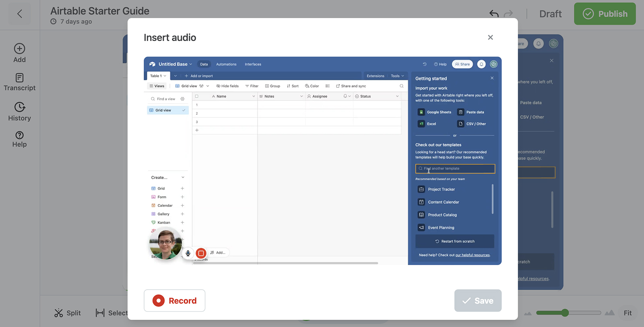The width and height of the screenshot is (644, 327).
Task: Click the presenter webcam thumbnail
Action: point(165,243)
